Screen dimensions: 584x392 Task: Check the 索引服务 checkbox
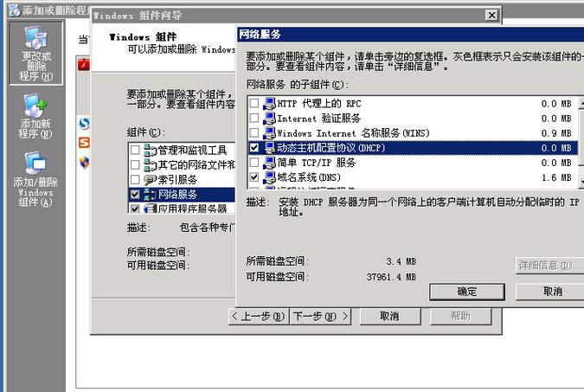(135, 180)
